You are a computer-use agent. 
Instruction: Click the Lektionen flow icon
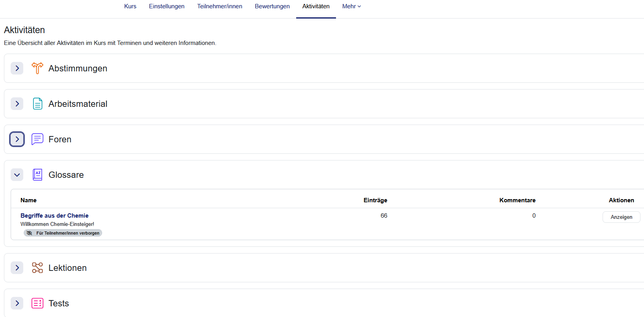37,268
